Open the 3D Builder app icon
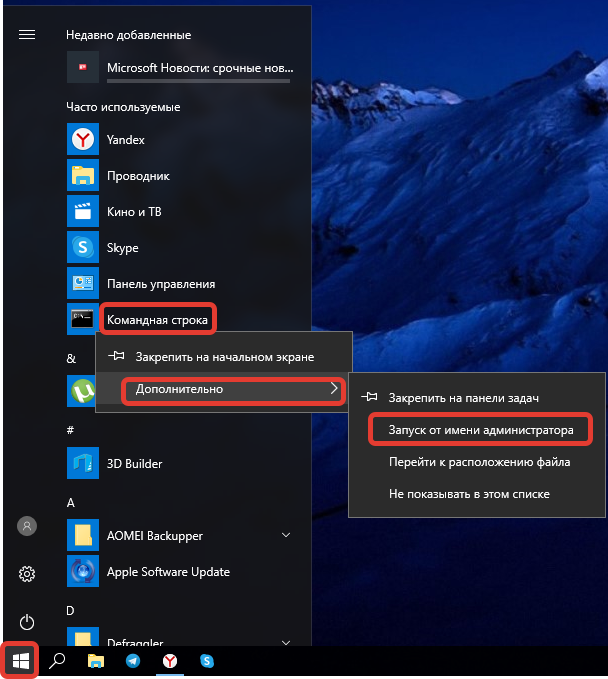 point(83,463)
